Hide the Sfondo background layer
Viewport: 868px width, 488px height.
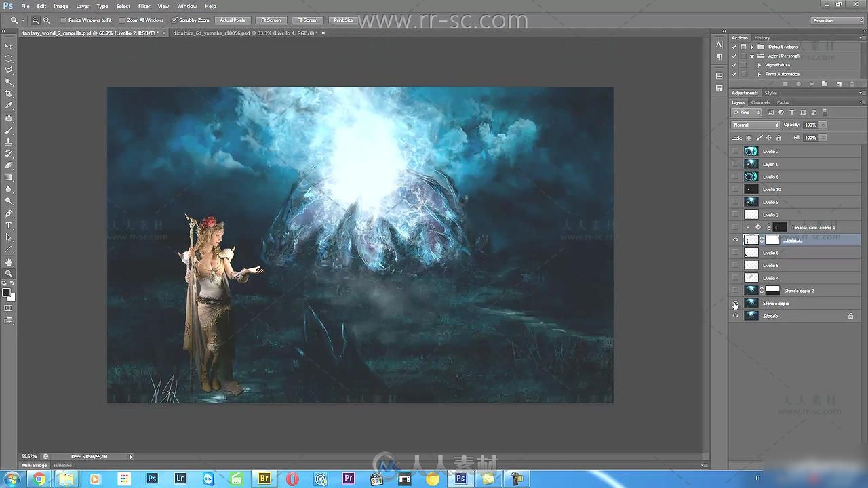pyautogui.click(x=736, y=316)
